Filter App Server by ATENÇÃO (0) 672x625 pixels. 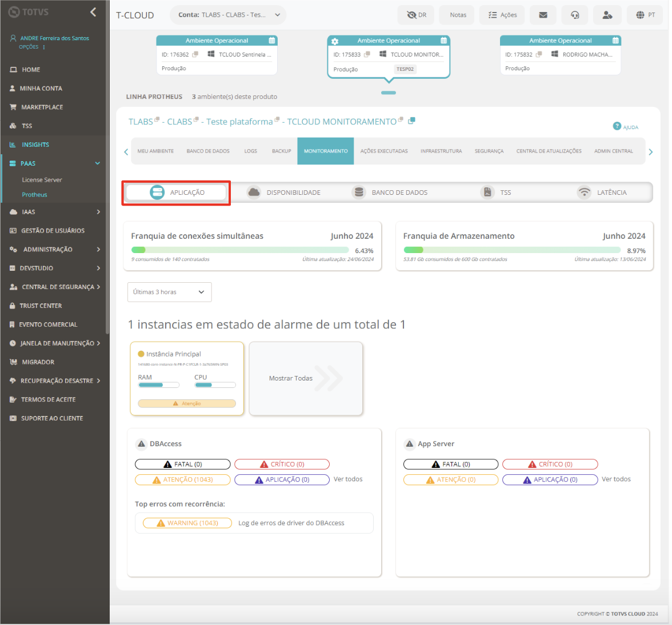[x=452, y=480]
